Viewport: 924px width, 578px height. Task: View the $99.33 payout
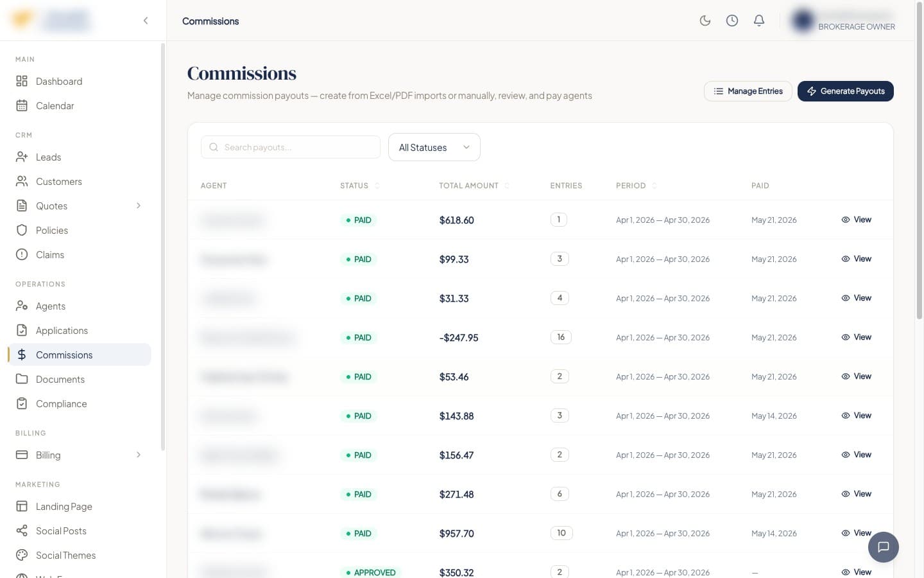pyautogui.click(x=857, y=259)
